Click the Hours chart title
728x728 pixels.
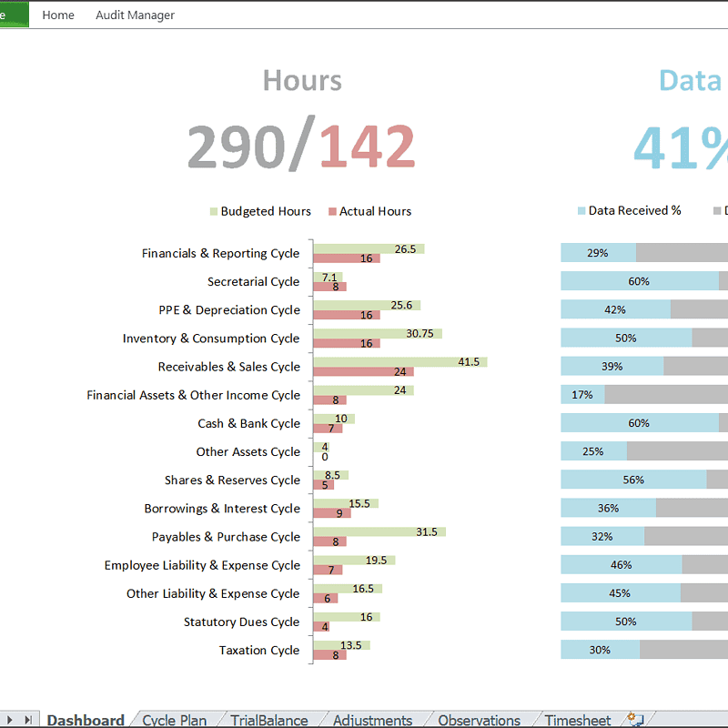301,81
